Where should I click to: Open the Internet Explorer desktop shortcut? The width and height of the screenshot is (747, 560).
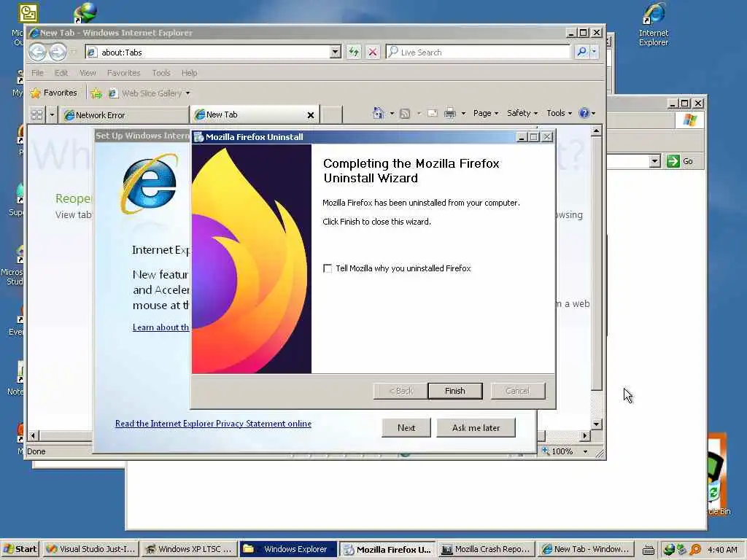(x=654, y=24)
